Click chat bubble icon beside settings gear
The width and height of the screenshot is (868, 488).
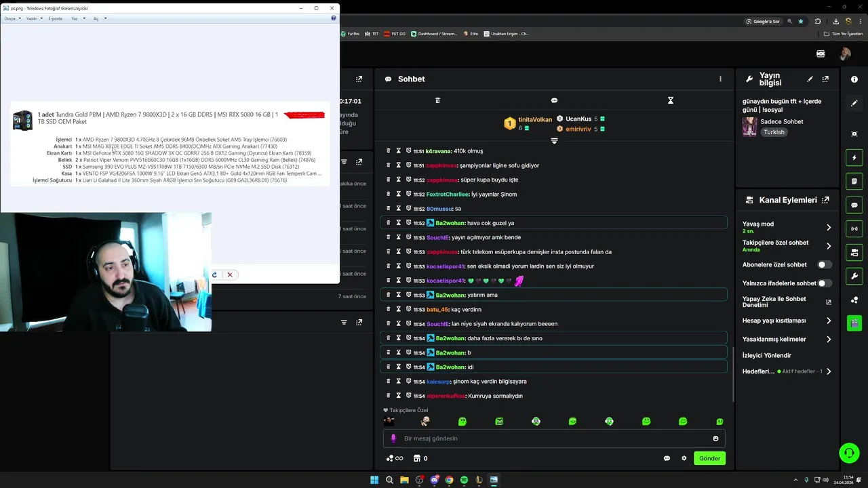(667, 458)
